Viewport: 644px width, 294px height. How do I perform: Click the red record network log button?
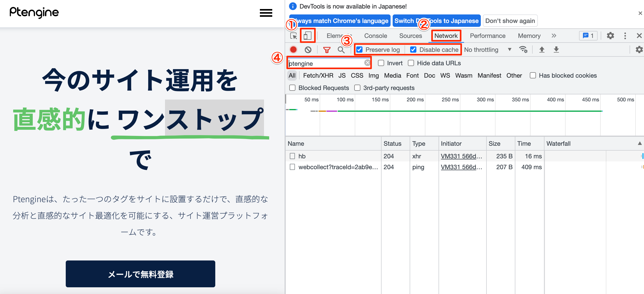[293, 50]
